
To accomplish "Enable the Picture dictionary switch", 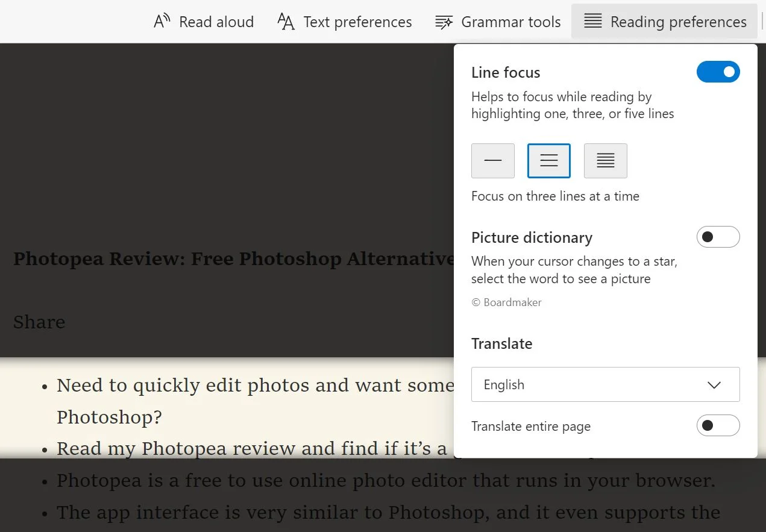I will (718, 237).
